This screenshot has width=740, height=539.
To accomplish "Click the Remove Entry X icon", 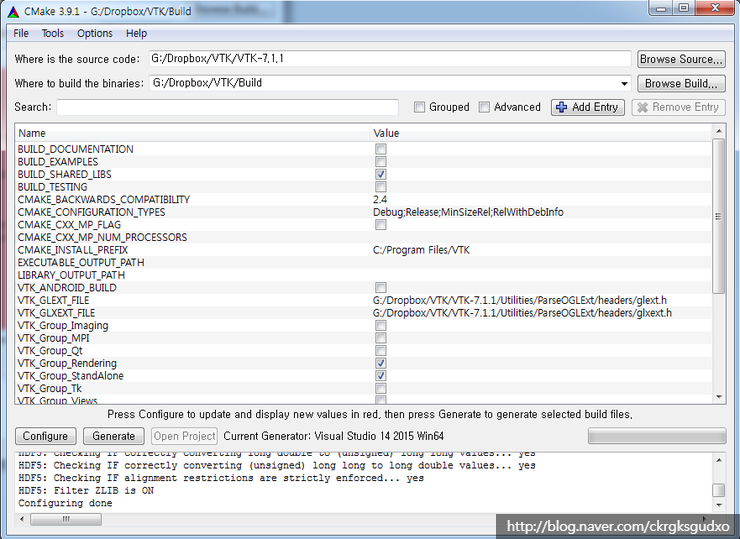I will (642, 107).
